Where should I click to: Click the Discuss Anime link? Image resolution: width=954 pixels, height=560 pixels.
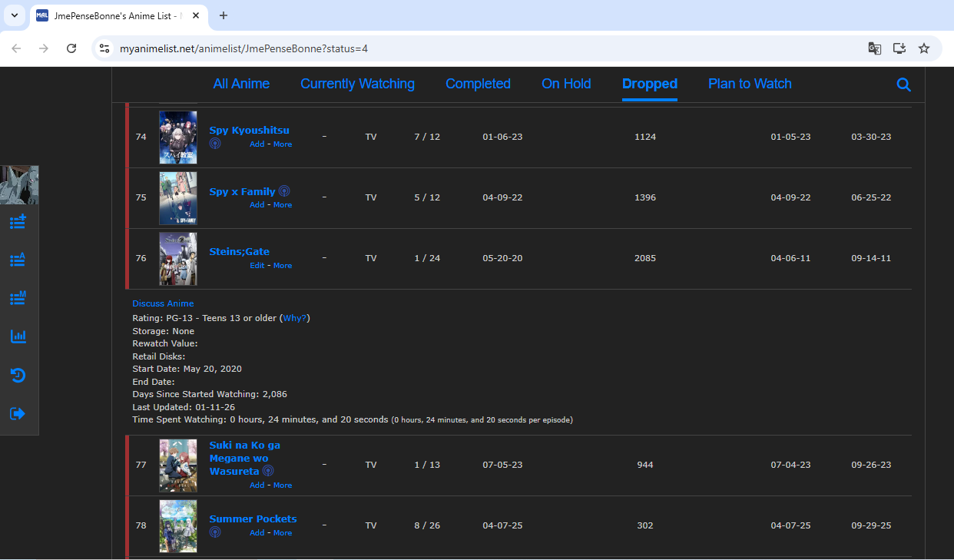[x=163, y=303]
